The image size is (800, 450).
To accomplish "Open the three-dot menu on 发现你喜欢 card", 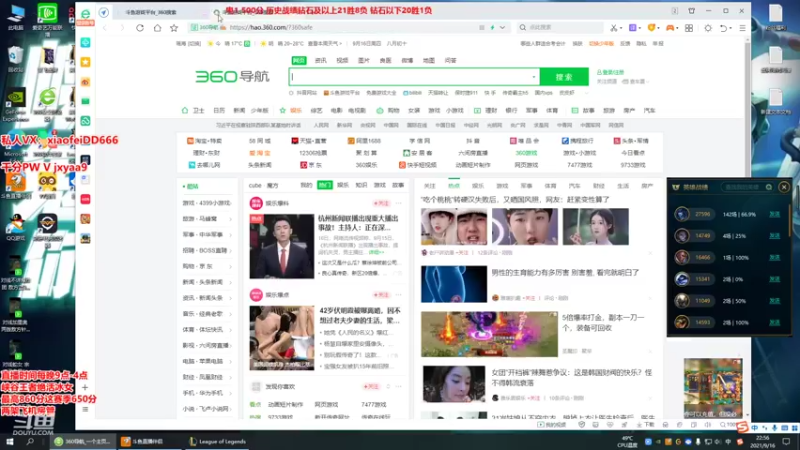I will click(x=398, y=387).
